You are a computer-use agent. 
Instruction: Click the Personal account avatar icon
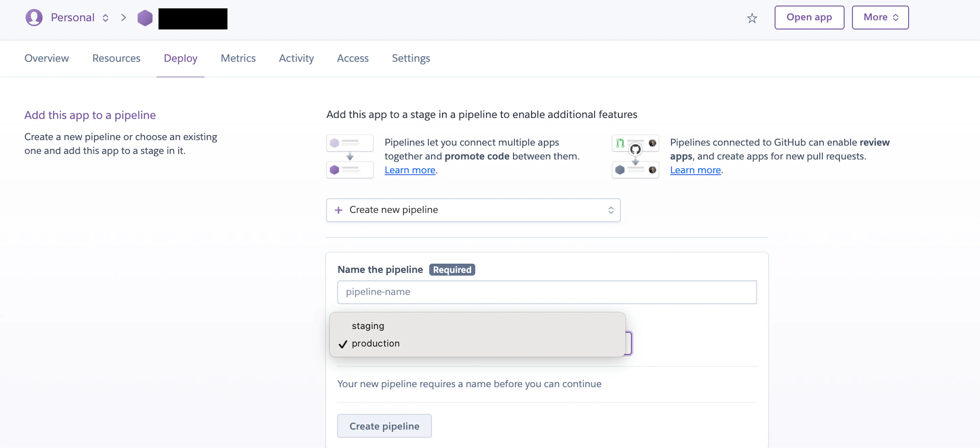pos(34,18)
